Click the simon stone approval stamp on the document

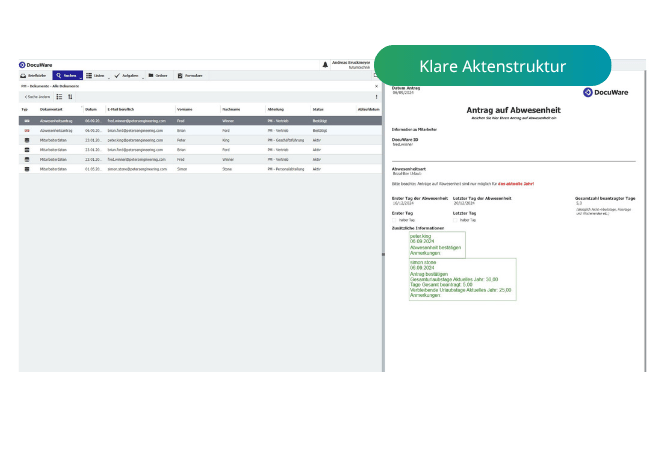tap(463, 279)
